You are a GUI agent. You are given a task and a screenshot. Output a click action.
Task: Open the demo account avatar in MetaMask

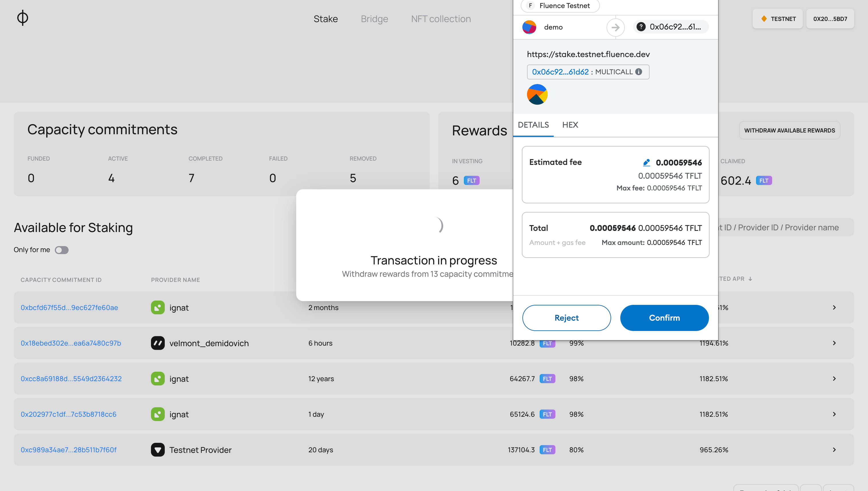(529, 27)
